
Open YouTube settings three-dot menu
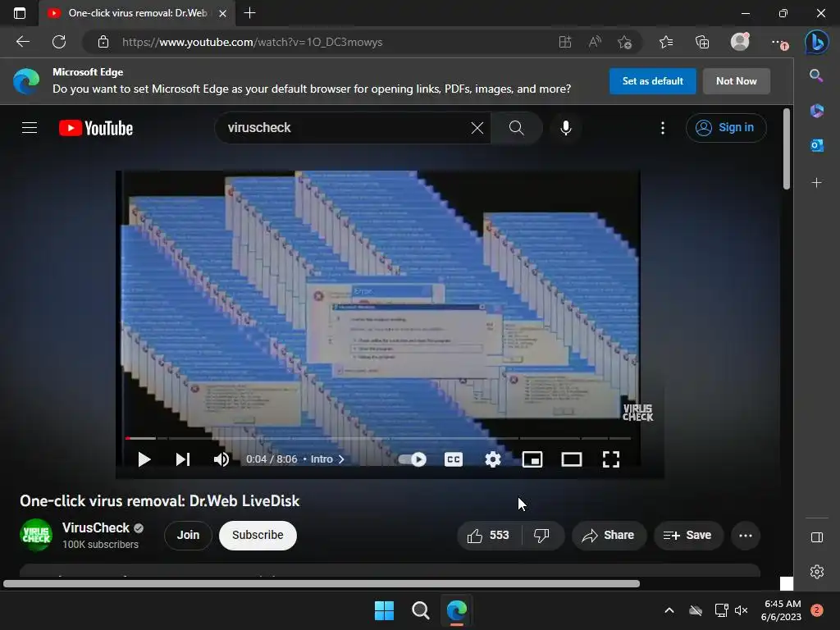pos(663,128)
